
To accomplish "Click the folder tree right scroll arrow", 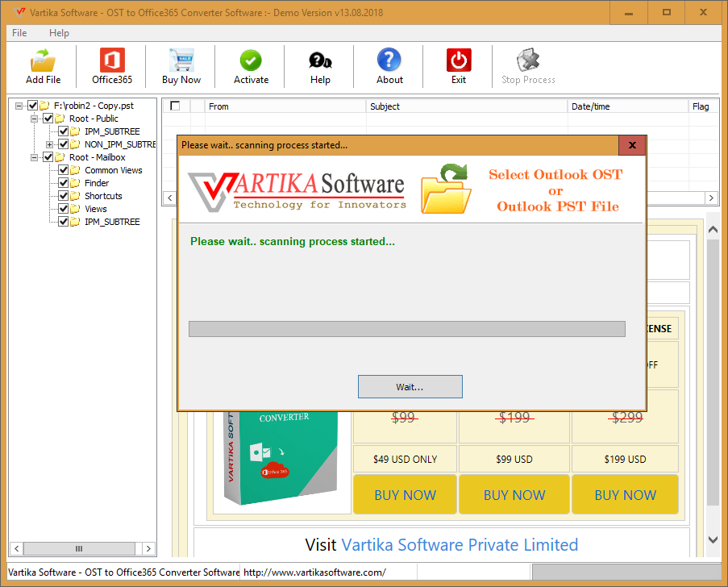I will pos(148,548).
